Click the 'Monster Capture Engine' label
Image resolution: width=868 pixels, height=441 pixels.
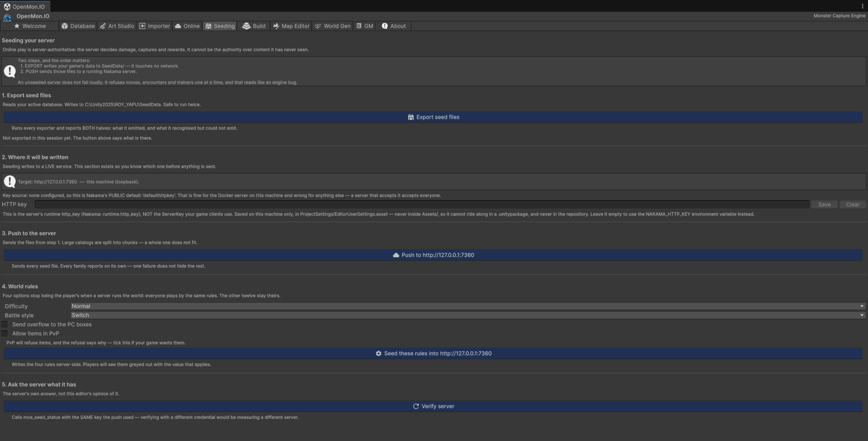click(839, 16)
